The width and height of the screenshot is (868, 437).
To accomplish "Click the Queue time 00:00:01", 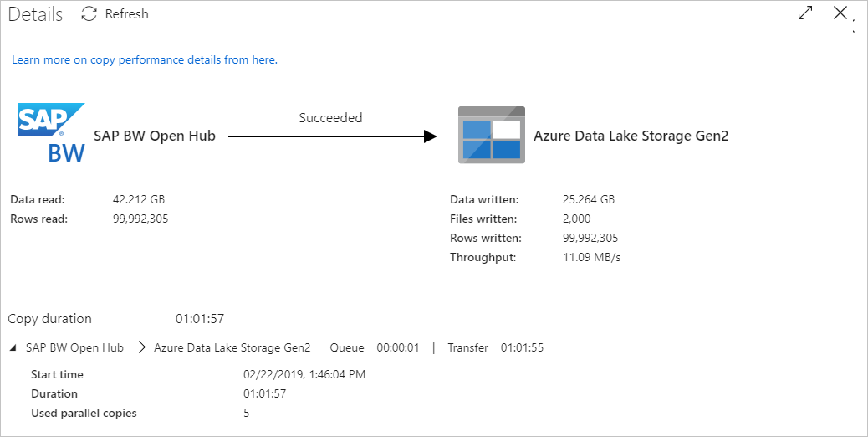I will click(397, 347).
